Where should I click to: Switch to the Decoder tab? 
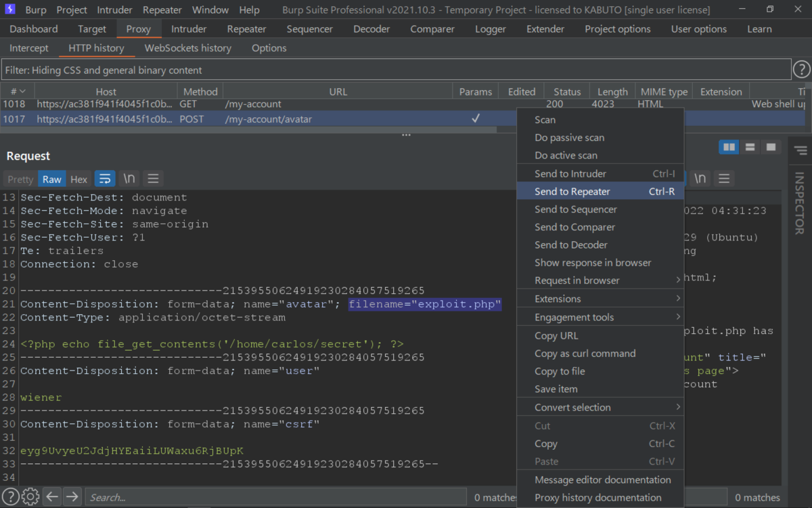[x=371, y=29]
